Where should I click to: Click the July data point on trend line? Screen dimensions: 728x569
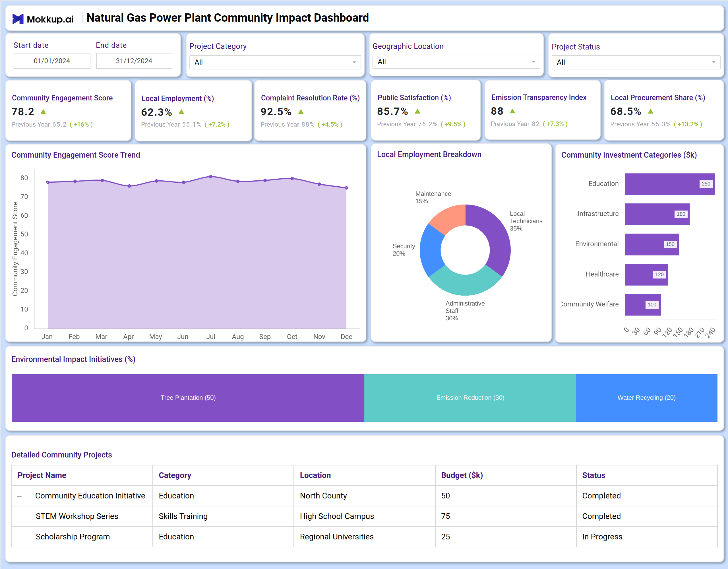coord(211,176)
